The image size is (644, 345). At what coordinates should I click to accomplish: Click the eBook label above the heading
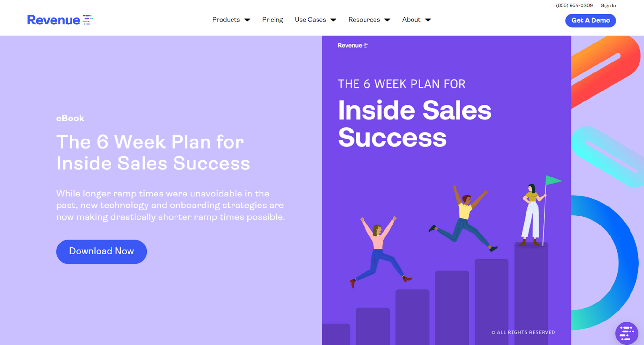[70, 118]
